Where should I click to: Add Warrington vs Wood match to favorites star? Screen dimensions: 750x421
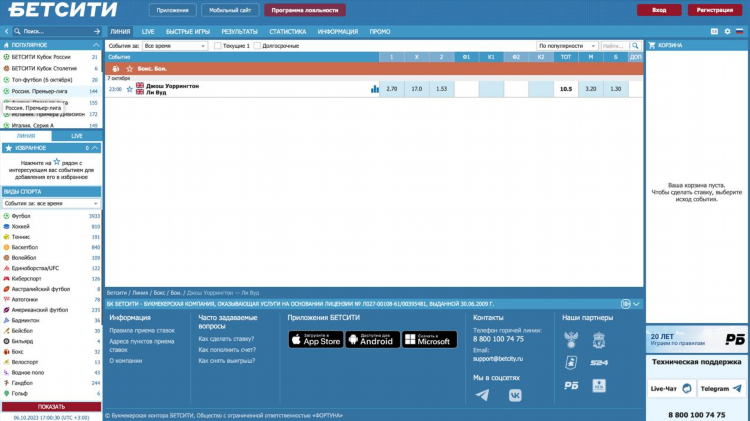click(x=130, y=89)
